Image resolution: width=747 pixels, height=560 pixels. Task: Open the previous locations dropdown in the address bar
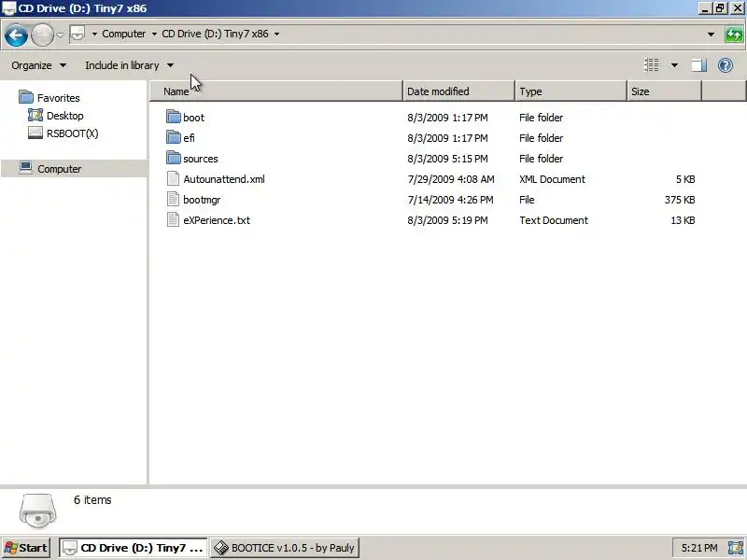point(711,35)
